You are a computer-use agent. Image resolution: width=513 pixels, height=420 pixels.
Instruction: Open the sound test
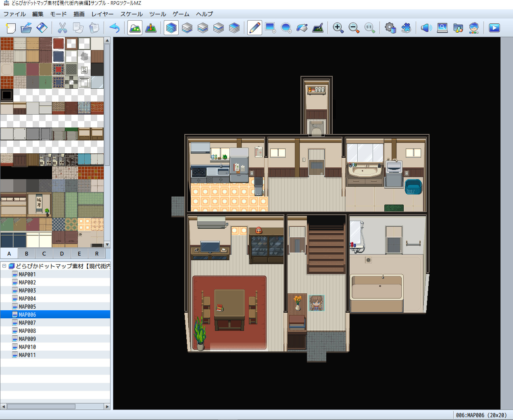pos(426,27)
